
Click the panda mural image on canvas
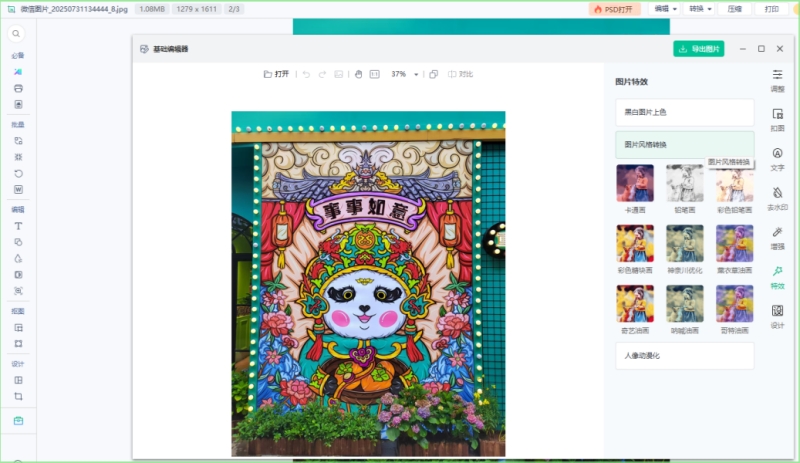click(x=368, y=284)
